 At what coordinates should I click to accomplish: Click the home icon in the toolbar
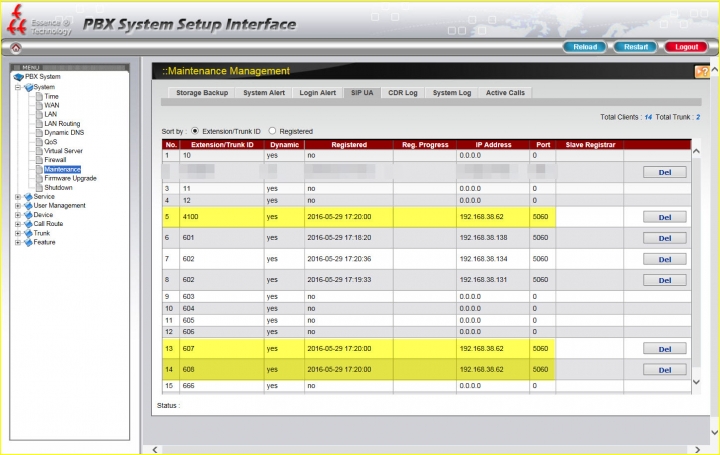[16, 47]
